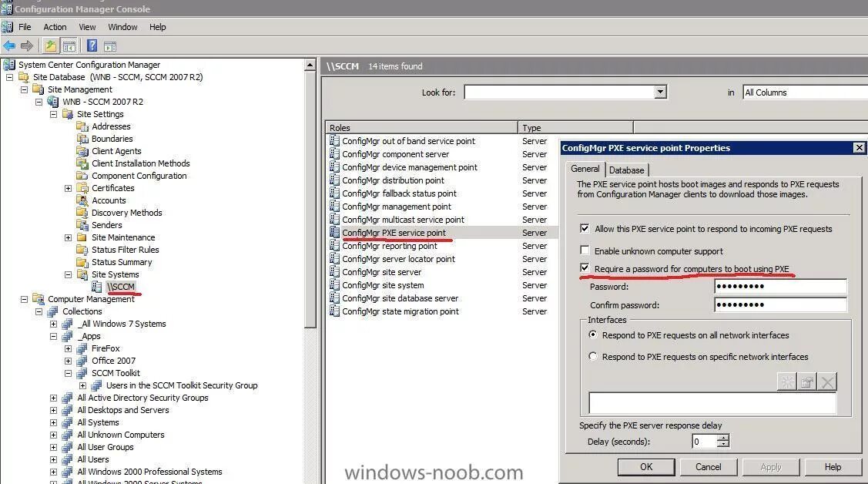Click the Confirm password field

point(780,304)
